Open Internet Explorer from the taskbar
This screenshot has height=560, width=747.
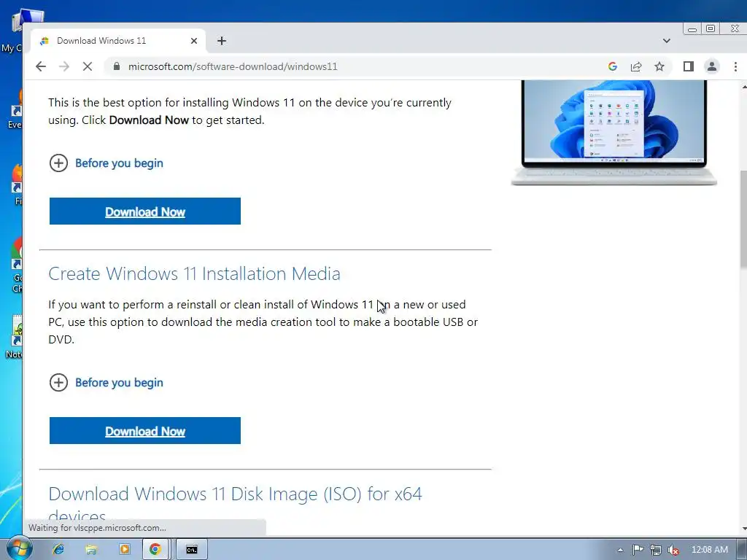[58, 550]
